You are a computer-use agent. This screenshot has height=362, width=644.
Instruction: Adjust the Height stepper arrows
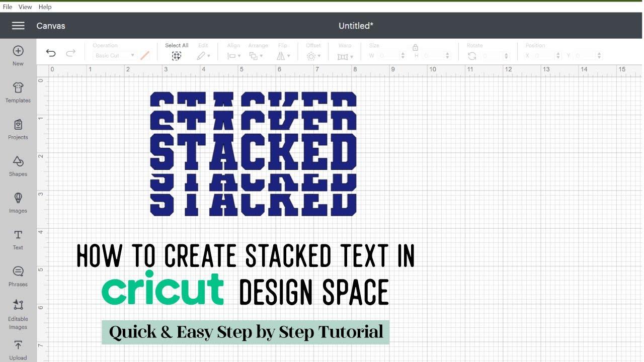447,56
